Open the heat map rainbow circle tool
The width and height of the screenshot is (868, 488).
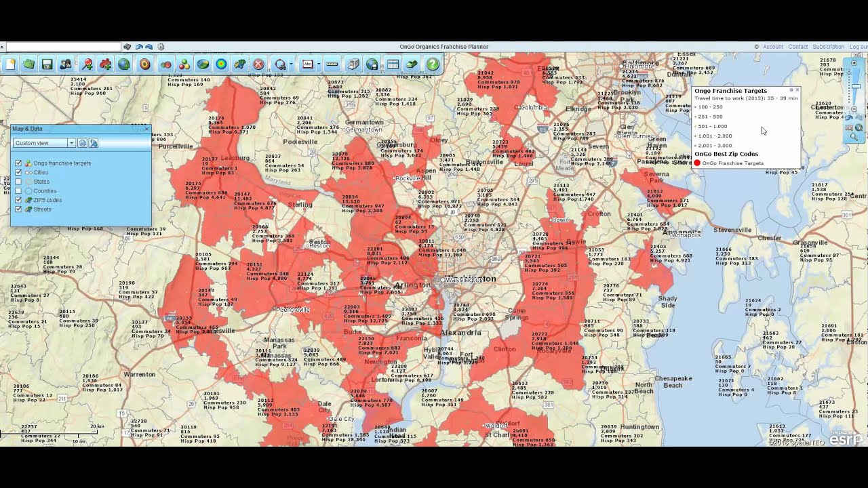coord(220,64)
